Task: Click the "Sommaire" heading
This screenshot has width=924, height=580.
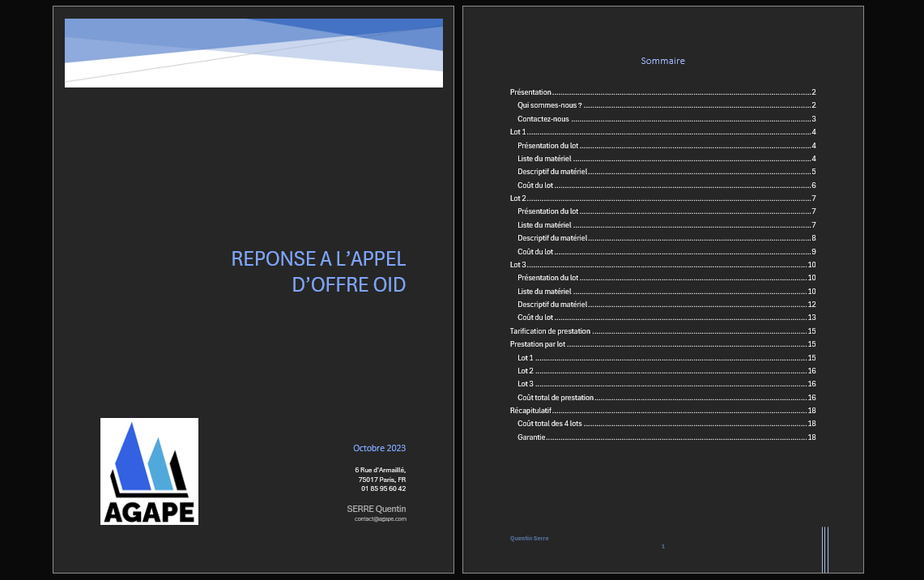Action: coord(662,61)
